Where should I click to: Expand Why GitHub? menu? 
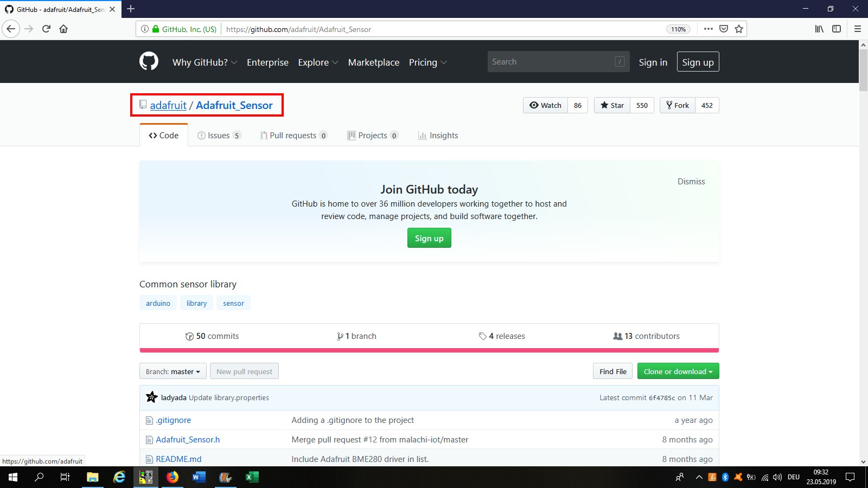coord(205,62)
